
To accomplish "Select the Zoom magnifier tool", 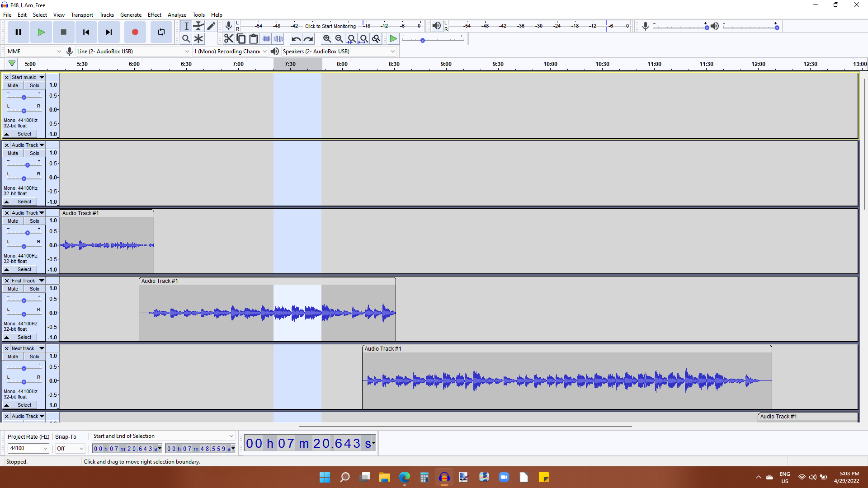I will [186, 39].
